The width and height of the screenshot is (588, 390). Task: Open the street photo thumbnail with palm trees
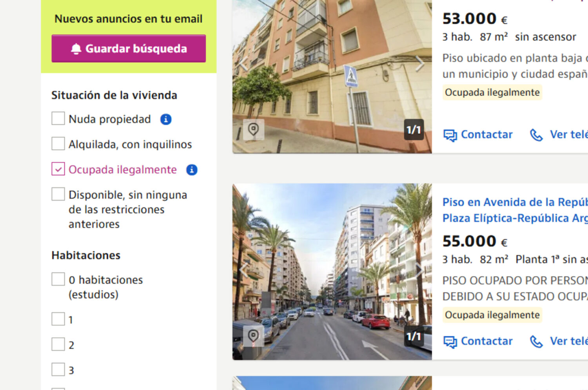pos(332,272)
